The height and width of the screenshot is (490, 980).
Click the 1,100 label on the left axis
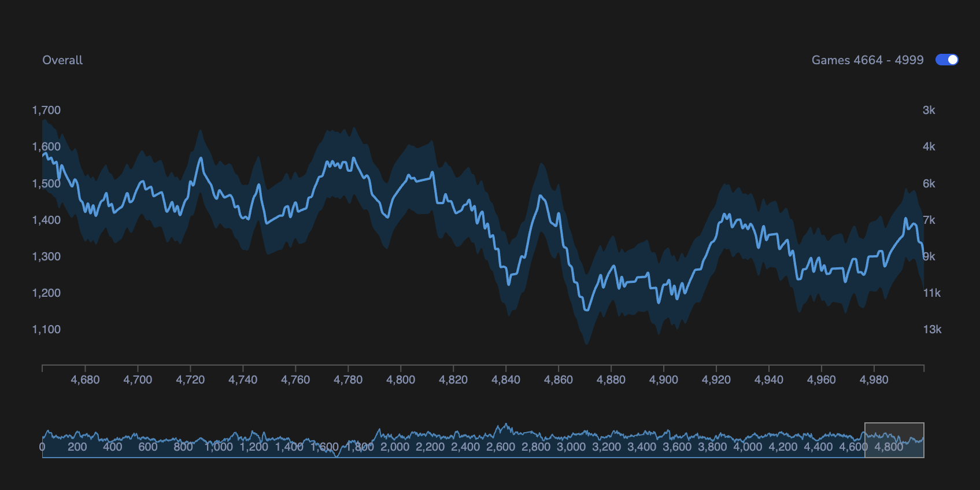click(x=46, y=329)
